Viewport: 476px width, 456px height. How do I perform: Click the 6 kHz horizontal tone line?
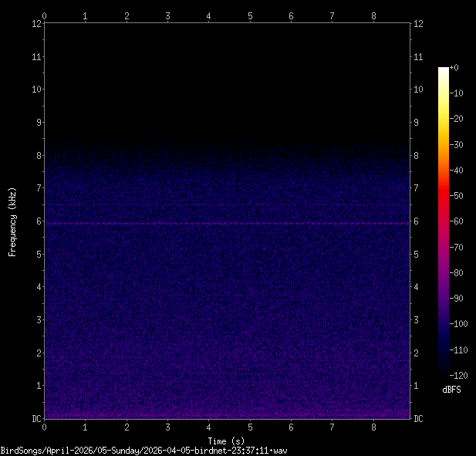(228, 223)
